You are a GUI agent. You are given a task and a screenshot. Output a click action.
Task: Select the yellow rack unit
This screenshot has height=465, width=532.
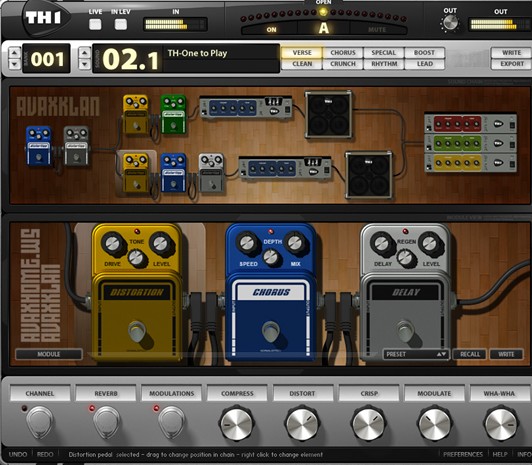pyautogui.click(x=471, y=163)
